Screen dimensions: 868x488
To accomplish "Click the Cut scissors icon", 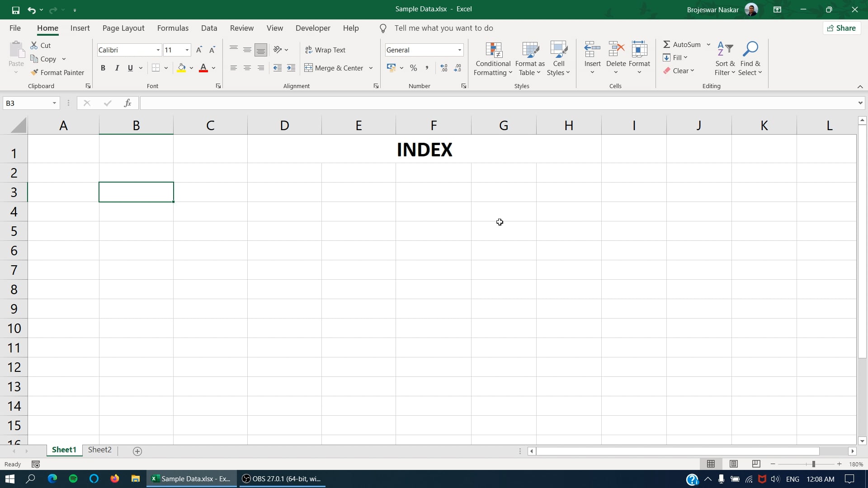I will (34, 45).
